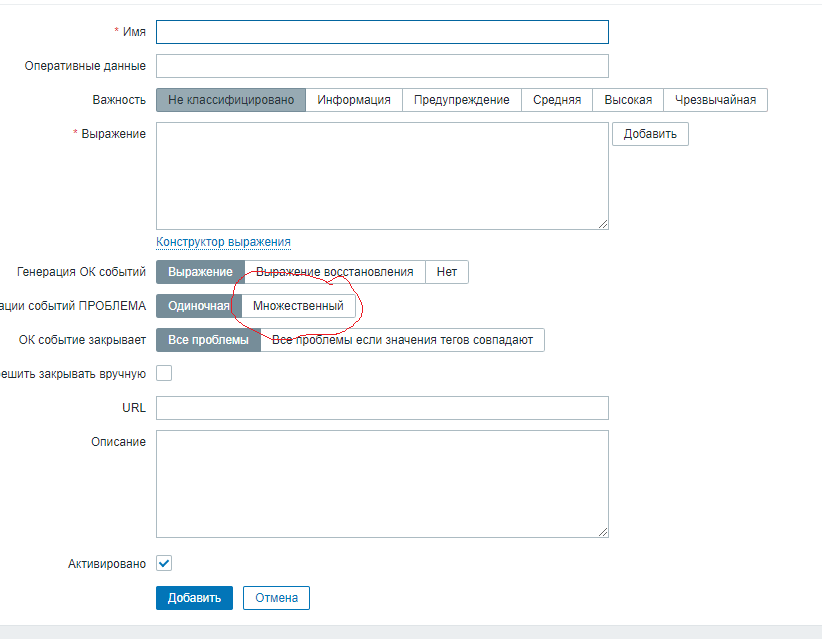Pick Средняя severity option
Screen dimensions: 822x639
[557, 100]
